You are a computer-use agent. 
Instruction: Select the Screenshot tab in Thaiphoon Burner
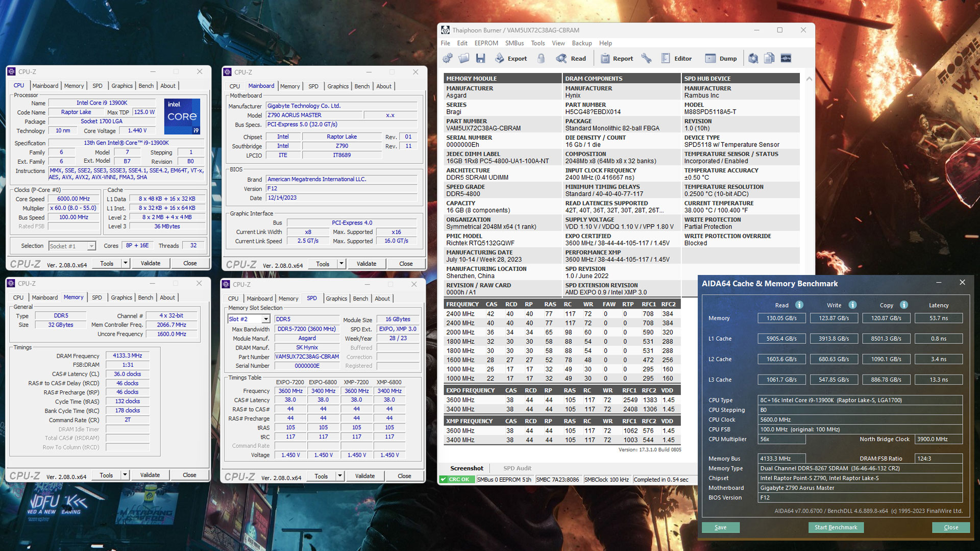click(467, 468)
